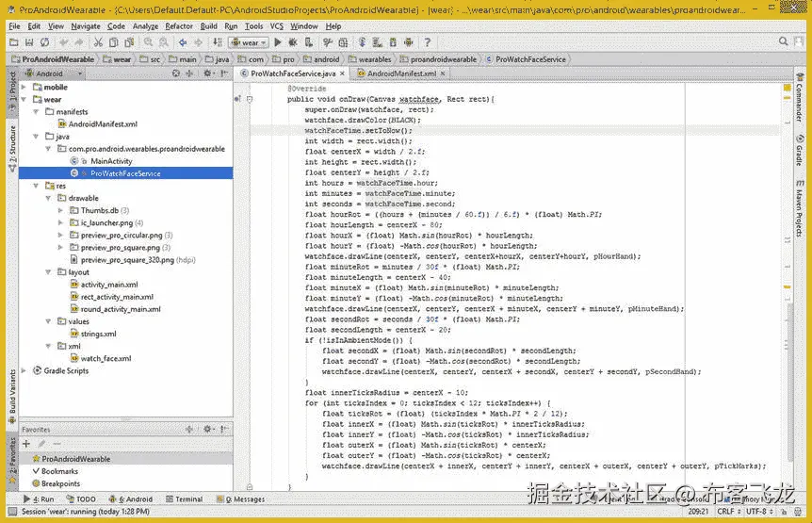
Task: Click the Paste toolbar icon
Action: [x=129, y=42]
